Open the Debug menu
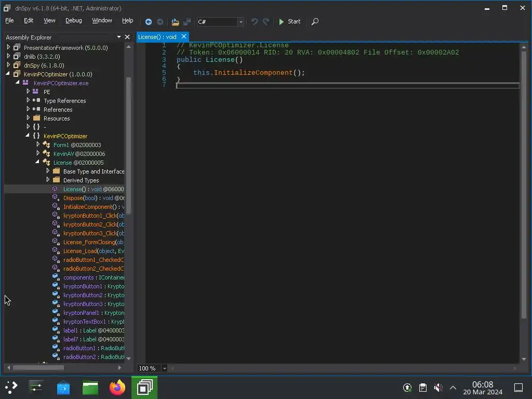The width and height of the screenshot is (532, 399). (73, 20)
